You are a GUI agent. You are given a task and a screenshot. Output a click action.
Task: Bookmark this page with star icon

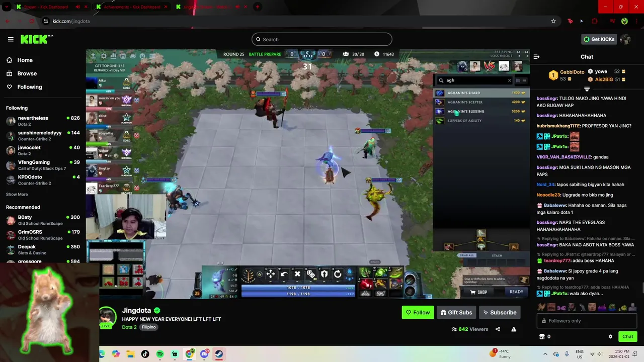tap(553, 21)
